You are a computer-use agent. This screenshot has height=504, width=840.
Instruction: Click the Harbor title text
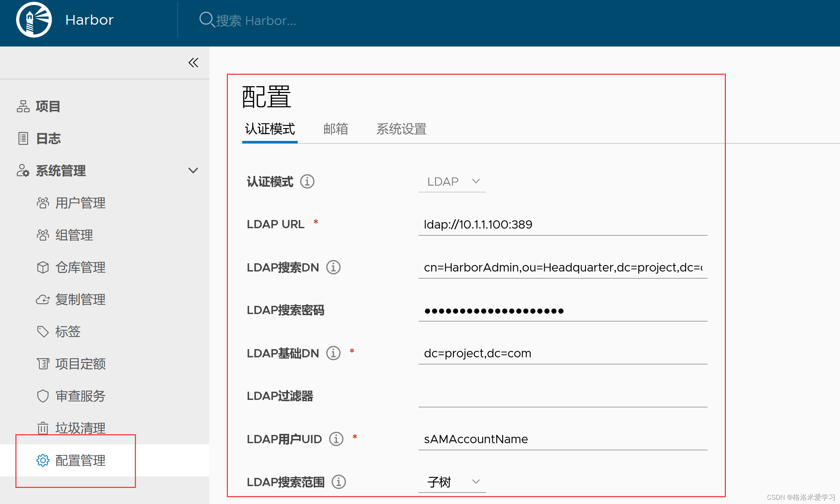(x=89, y=20)
